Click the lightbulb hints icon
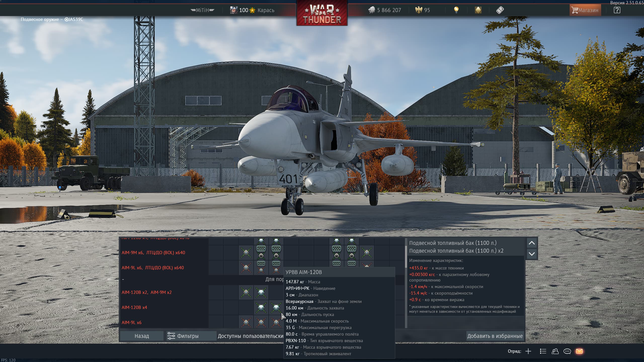Screen dimensions: 644x362 456,10
